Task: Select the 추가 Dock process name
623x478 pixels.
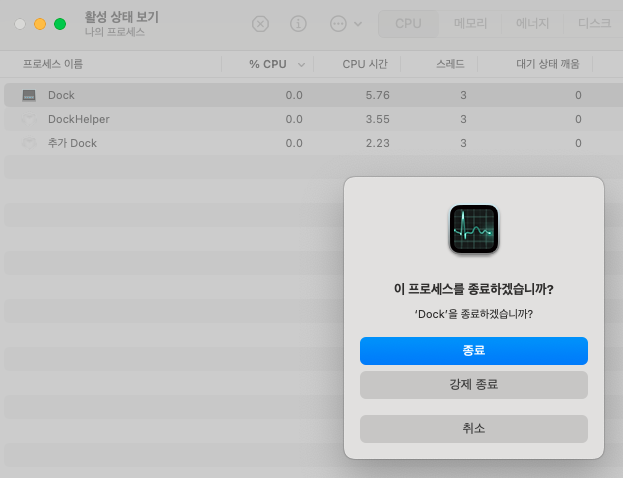Action: click(x=72, y=143)
